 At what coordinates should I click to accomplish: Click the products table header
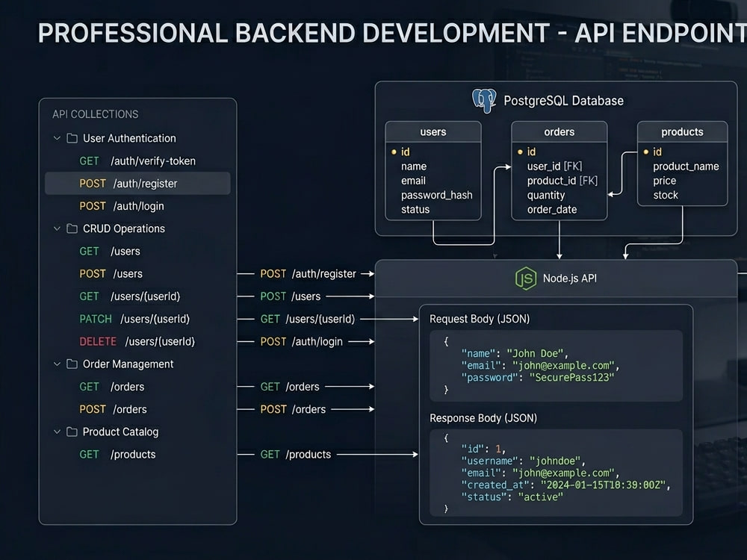[682, 132]
